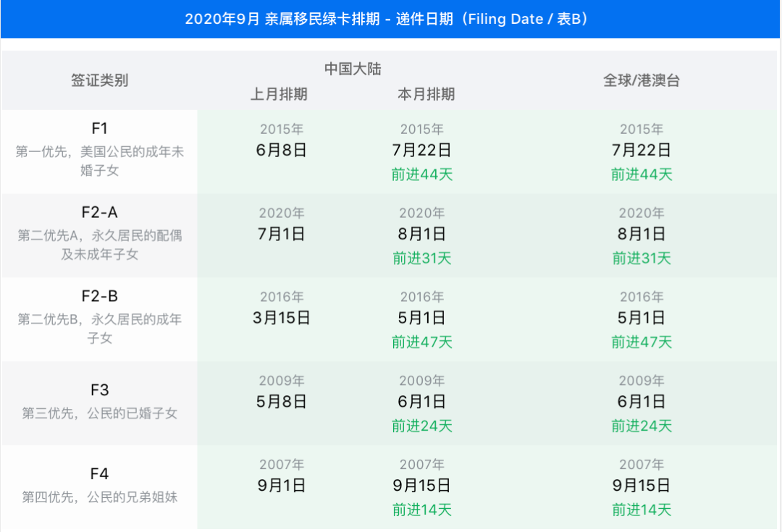Click 2009年 above 5月8日

(x=281, y=381)
